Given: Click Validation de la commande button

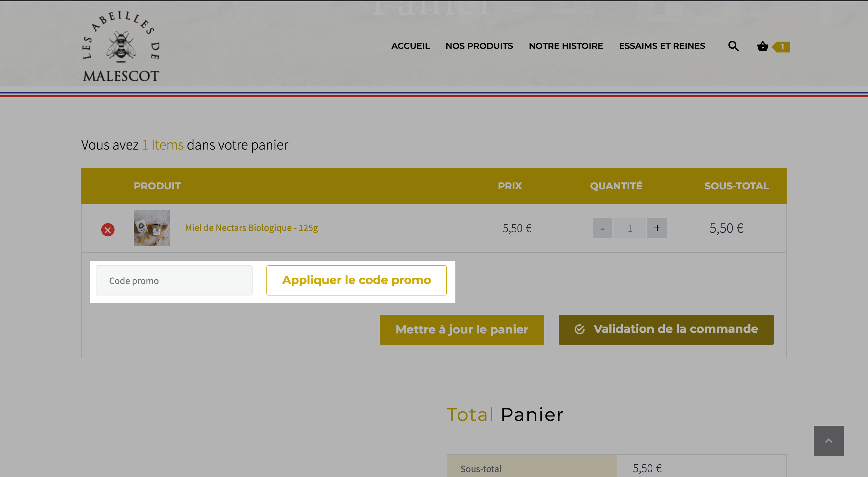Looking at the screenshot, I should pos(666,330).
